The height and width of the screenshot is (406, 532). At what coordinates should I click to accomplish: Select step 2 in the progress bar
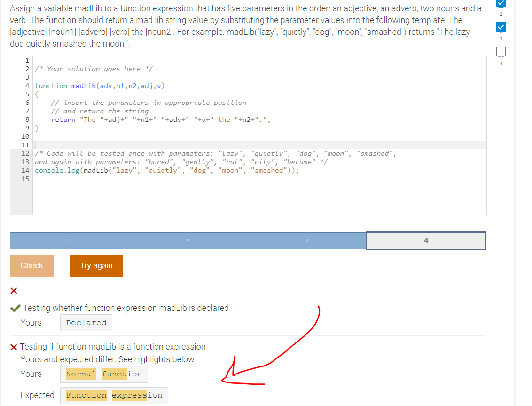188,240
